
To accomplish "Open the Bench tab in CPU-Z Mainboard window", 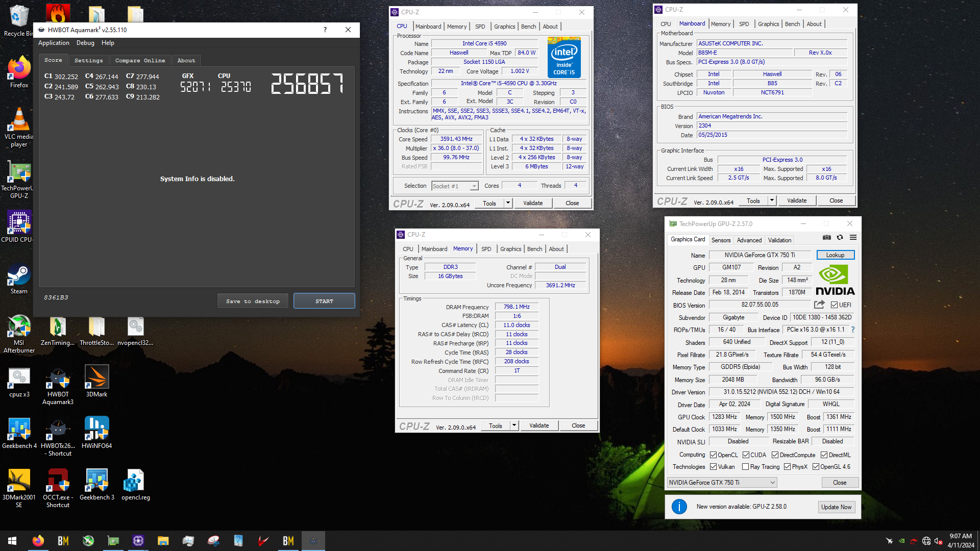I will pos(792,24).
